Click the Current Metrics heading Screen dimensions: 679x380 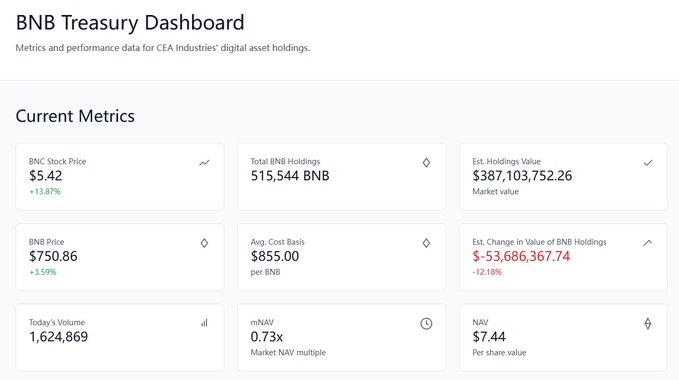(75, 116)
